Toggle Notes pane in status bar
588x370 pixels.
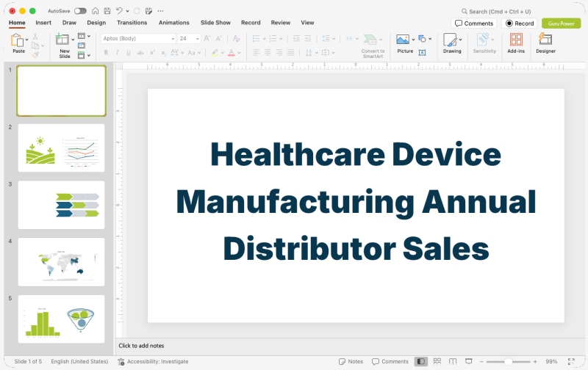[351, 361]
